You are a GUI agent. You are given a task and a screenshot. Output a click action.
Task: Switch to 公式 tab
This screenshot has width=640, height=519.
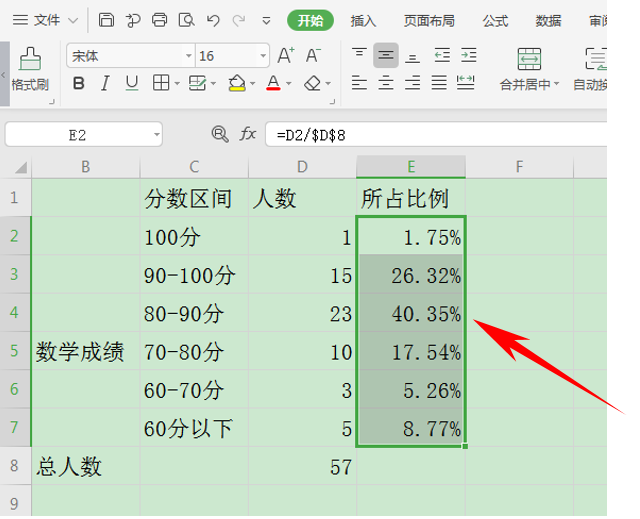496,20
